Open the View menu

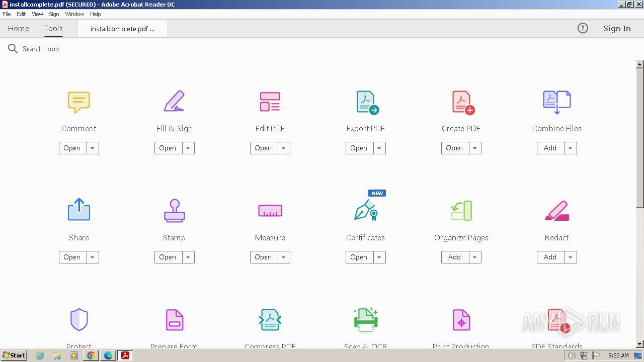click(37, 14)
